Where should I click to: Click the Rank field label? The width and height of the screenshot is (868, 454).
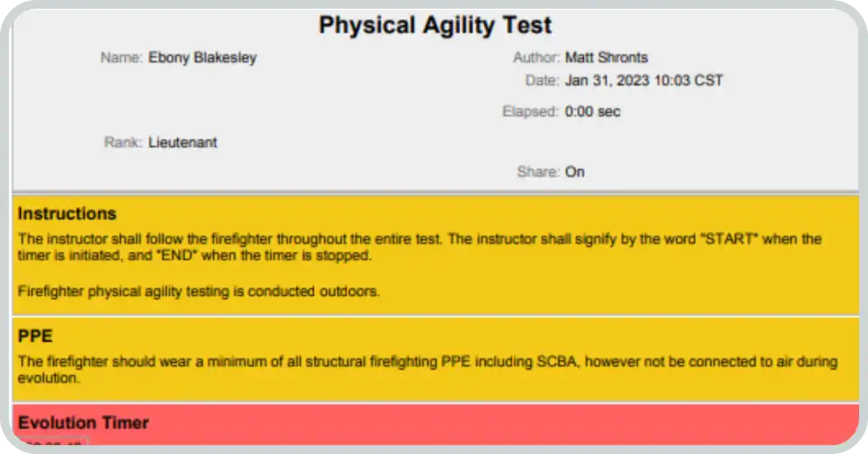coord(123,142)
